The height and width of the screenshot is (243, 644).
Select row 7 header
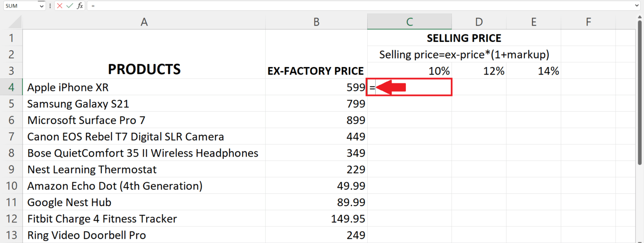(x=12, y=137)
